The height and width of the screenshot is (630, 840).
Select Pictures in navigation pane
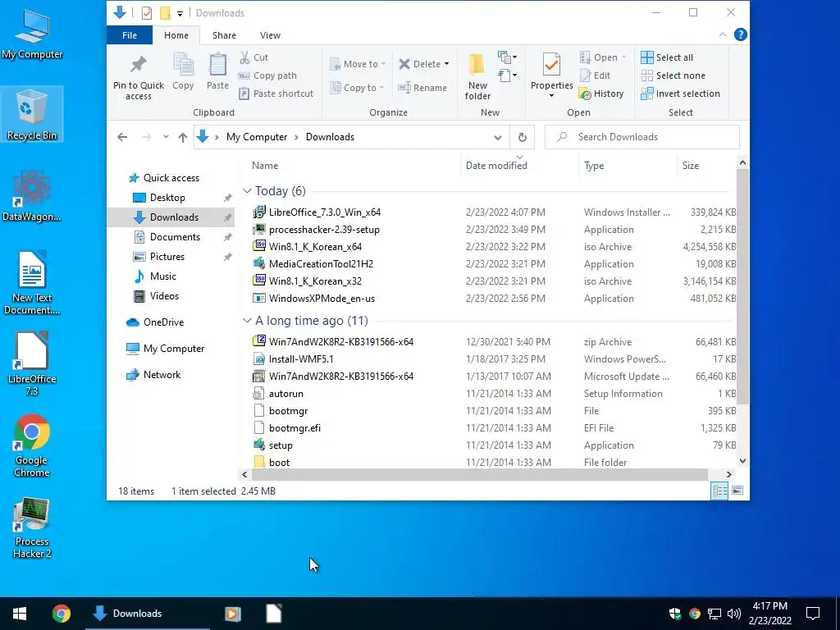point(167,257)
